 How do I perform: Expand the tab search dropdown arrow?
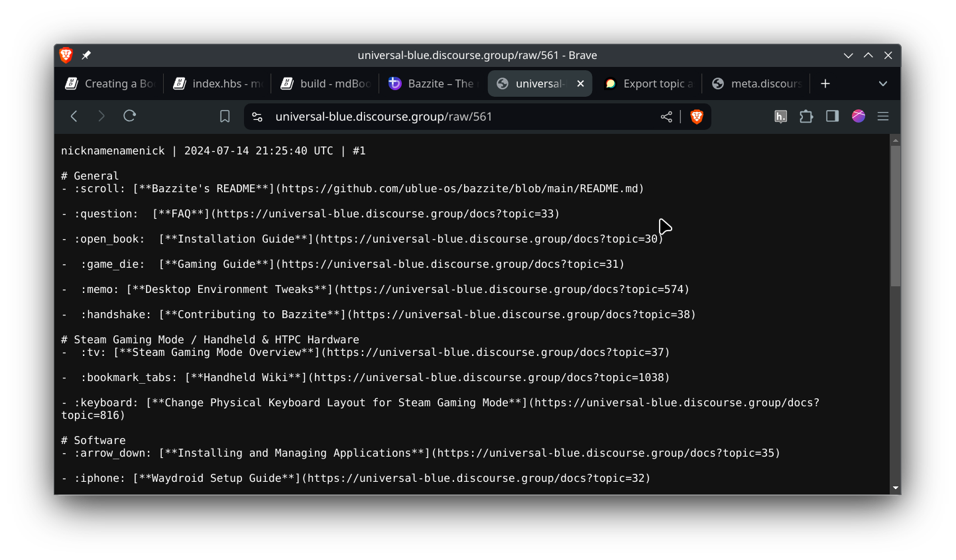coord(883,84)
